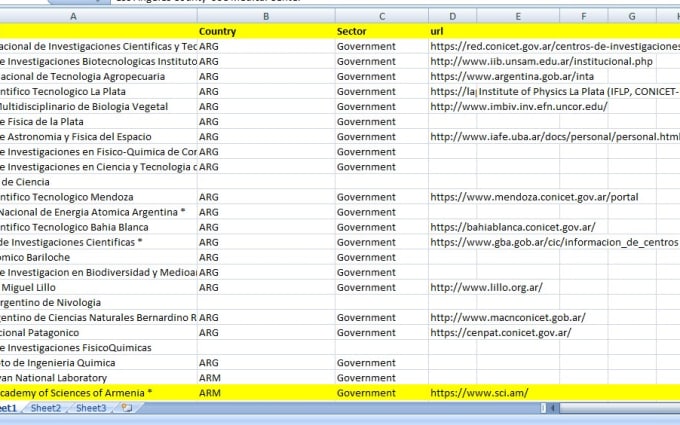This screenshot has height=425, width=680.
Task: Click the lillo.org.ar URL cell
Action: point(486,287)
